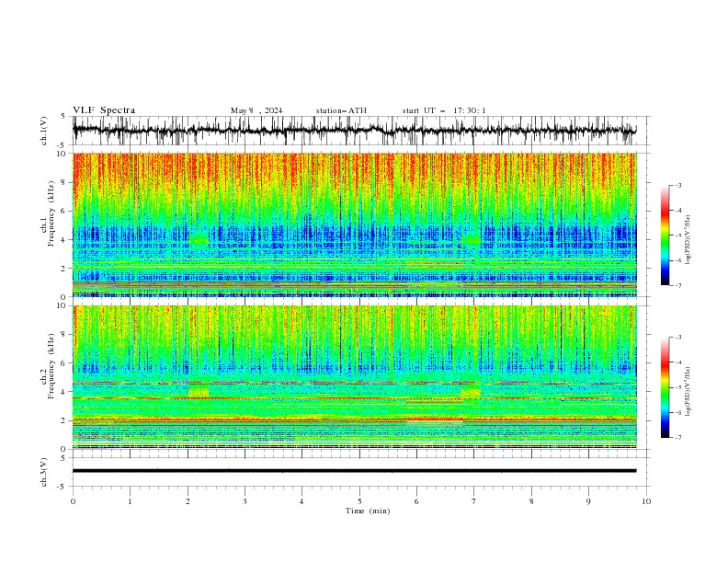Click the "-3" label on ch.1 colorbar
This screenshot has width=728, height=563.
point(678,185)
